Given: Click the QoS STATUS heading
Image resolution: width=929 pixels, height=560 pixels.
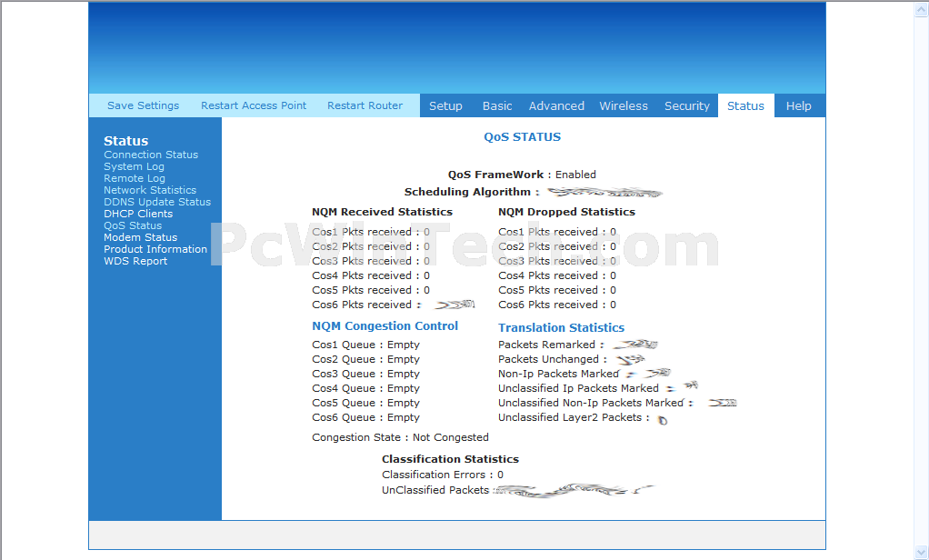Looking at the screenshot, I should [522, 137].
